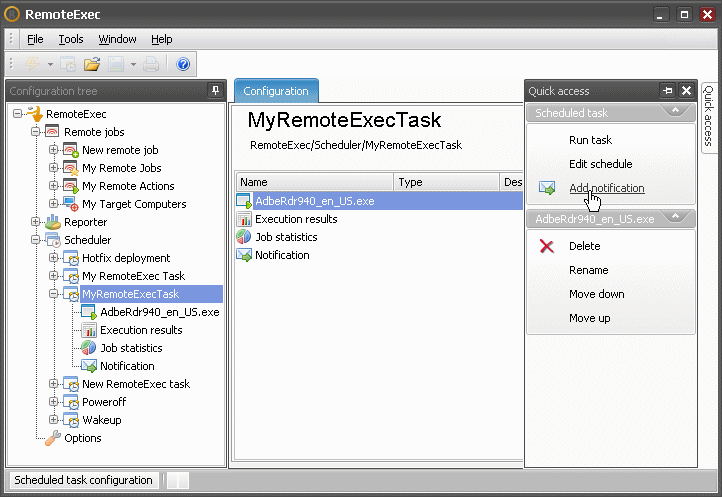Image resolution: width=722 pixels, height=497 pixels.
Task: Expand the Hotfix deployment node
Action: point(53,257)
